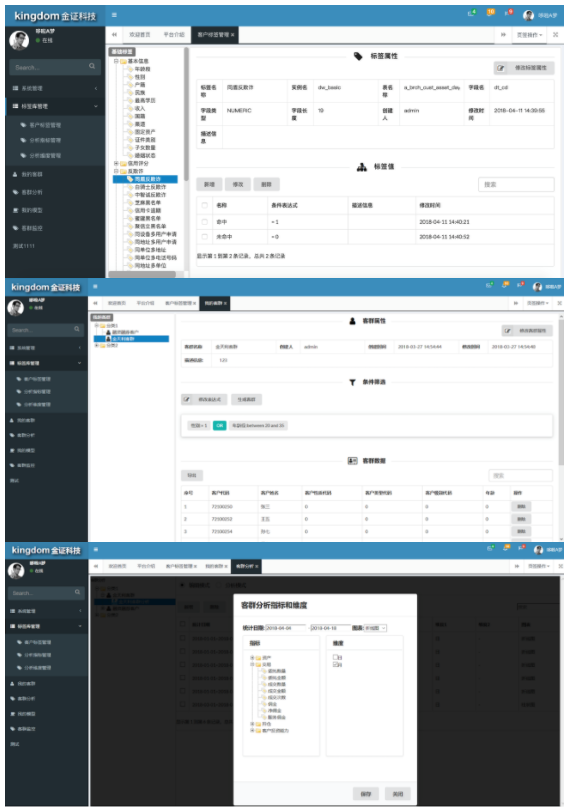Click ID card icon beside 客群数据 heading
The height and width of the screenshot is (812, 565).
coord(352,460)
